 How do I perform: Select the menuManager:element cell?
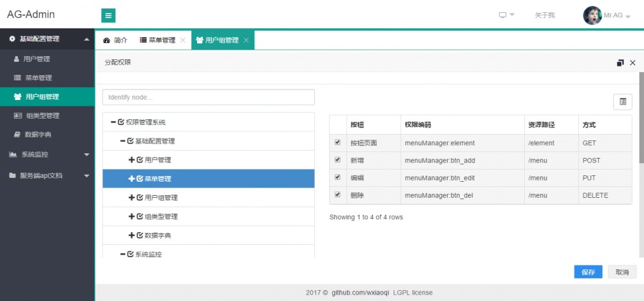[462, 144]
